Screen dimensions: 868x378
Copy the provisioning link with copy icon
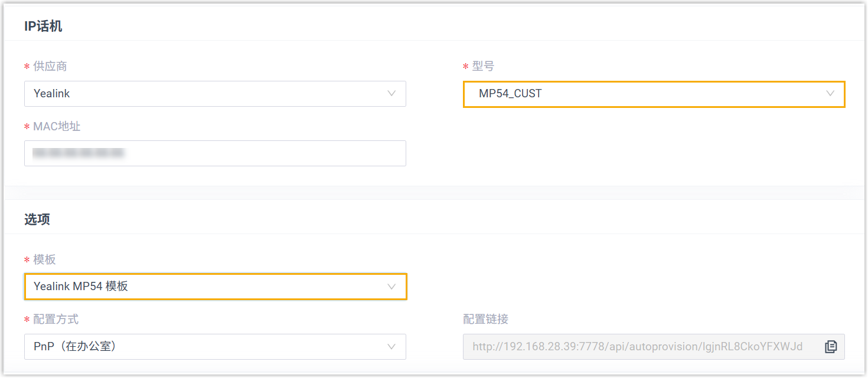click(x=831, y=347)
